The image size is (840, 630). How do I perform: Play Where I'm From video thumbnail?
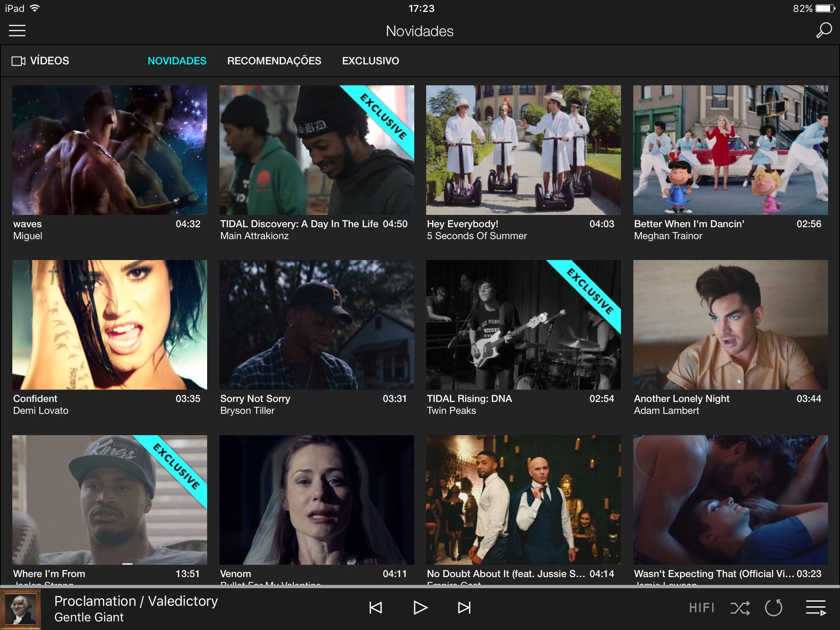(110, 500)
